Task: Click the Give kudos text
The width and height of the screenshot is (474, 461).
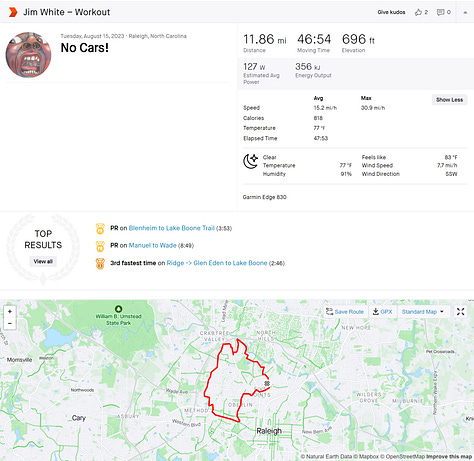Action: (391, 12)
